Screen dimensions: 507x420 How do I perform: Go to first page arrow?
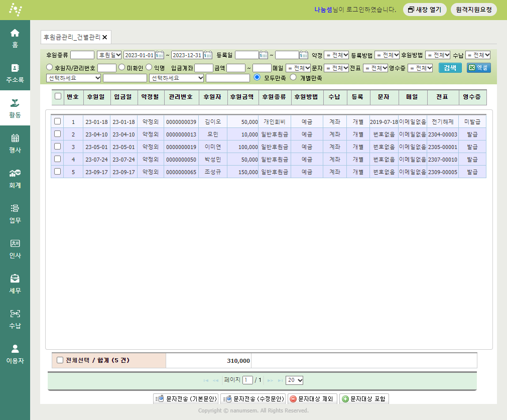pos(206,380)
